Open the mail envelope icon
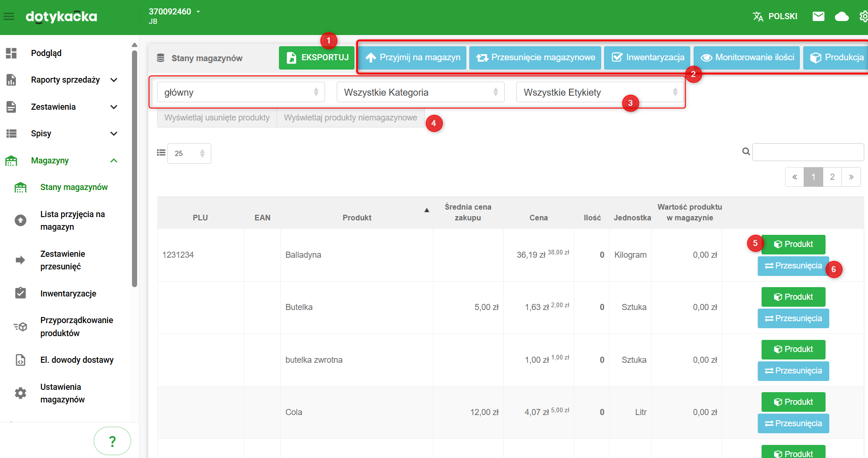Screen dimensions: 868x458 coord(818,17)
